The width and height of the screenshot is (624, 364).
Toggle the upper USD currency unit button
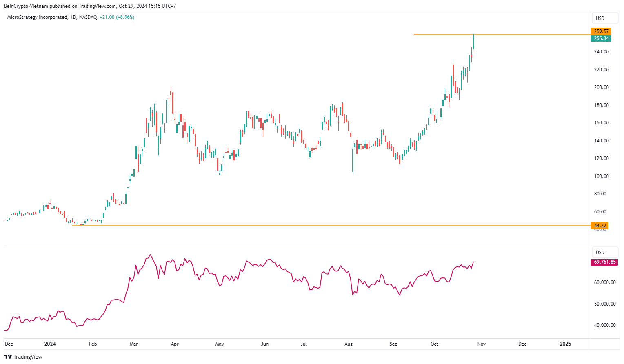pyautogui.click(x=605, y=18)
